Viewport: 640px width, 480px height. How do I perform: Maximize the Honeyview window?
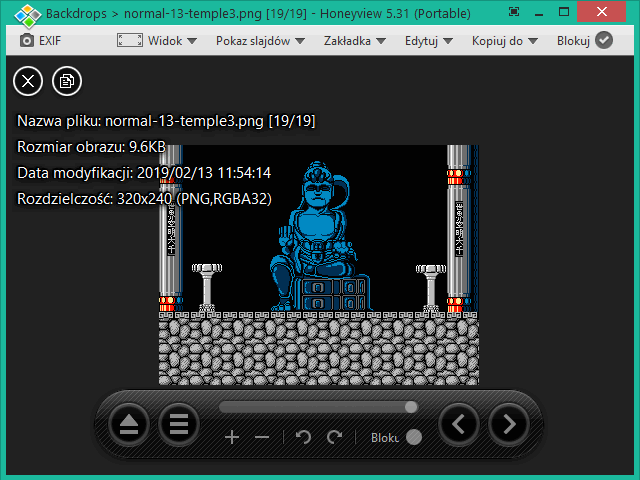pyautogui.click(x=564, y=12)
